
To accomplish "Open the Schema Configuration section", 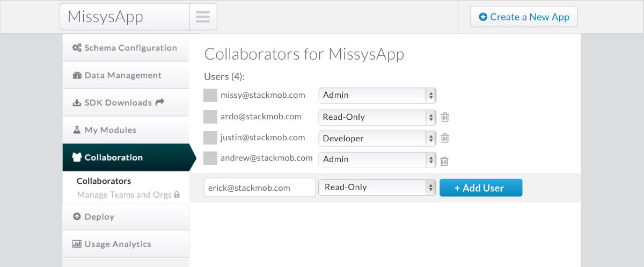I will tap(126, 48).
